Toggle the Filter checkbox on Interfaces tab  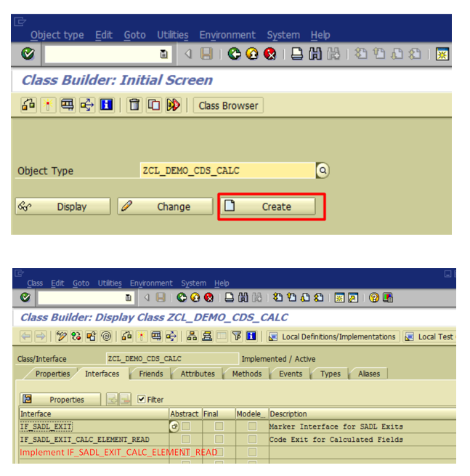coord(142,399)
